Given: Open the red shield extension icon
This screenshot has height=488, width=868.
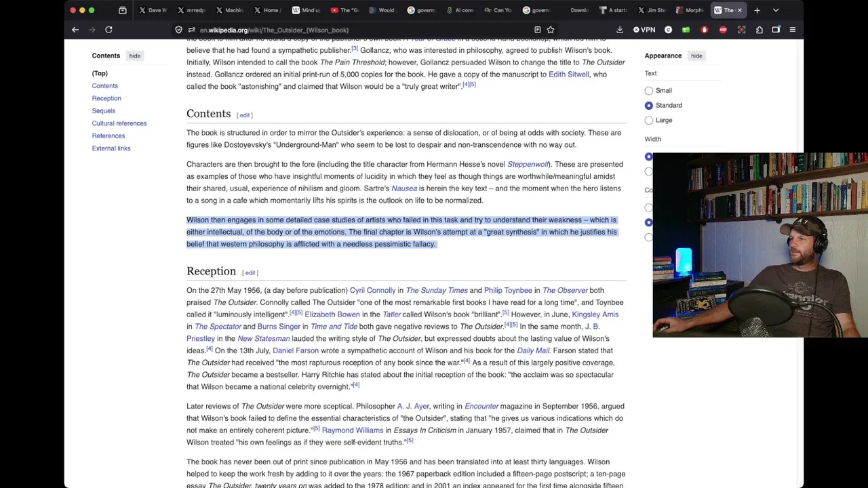Looking at the screenshot, I should click(x=704, y=30).
